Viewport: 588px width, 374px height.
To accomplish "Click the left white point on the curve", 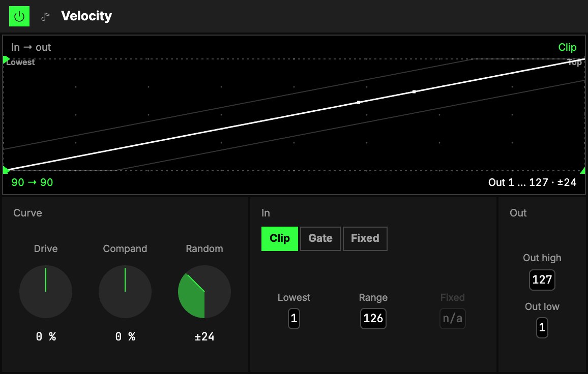I will point(359,102).
